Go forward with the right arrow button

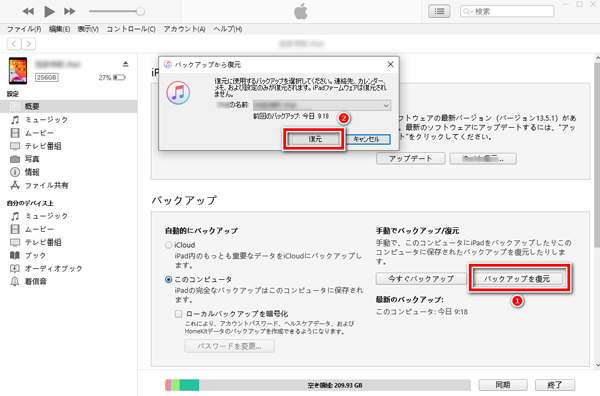click(29, 44)
